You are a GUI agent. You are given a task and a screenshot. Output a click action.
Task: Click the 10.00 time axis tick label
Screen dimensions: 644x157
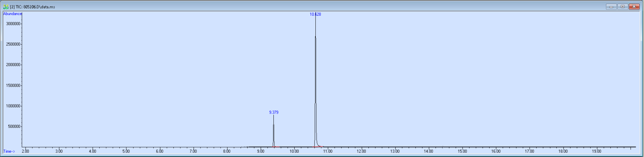294,151
